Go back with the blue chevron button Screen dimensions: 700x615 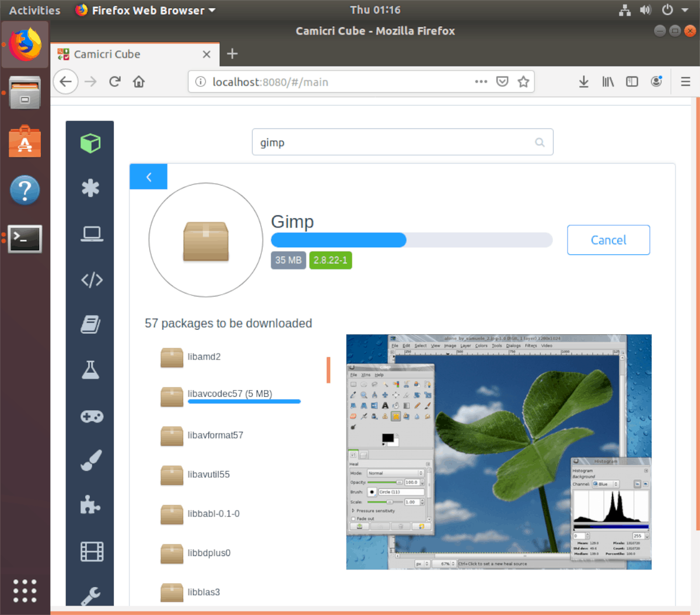pyautogui.click(x=148, y=177)
